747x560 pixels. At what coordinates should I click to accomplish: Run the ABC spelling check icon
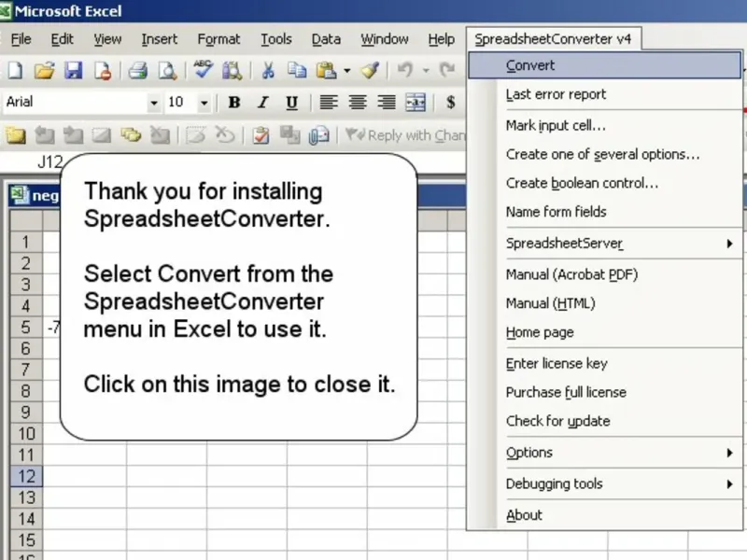[x=203, y=69]
